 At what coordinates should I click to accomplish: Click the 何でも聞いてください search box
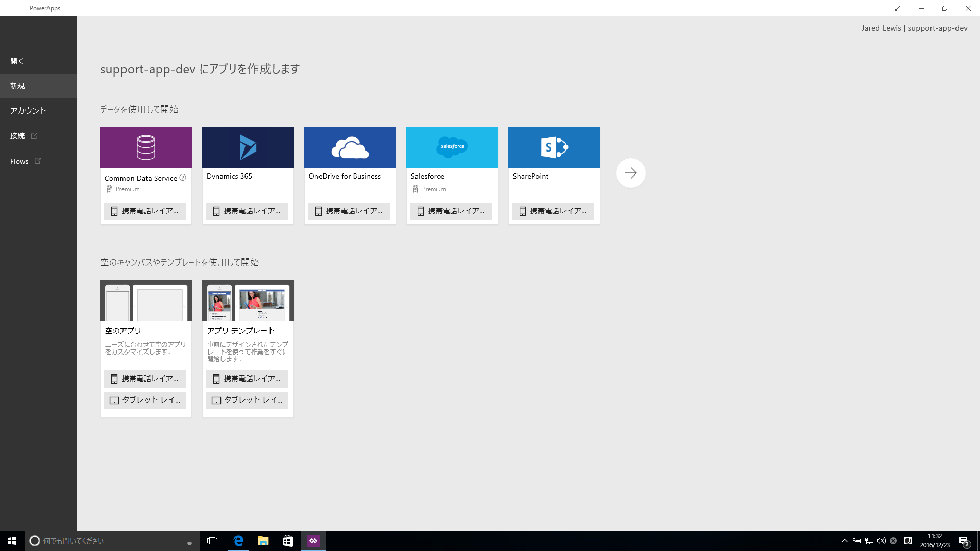point(102,540)
